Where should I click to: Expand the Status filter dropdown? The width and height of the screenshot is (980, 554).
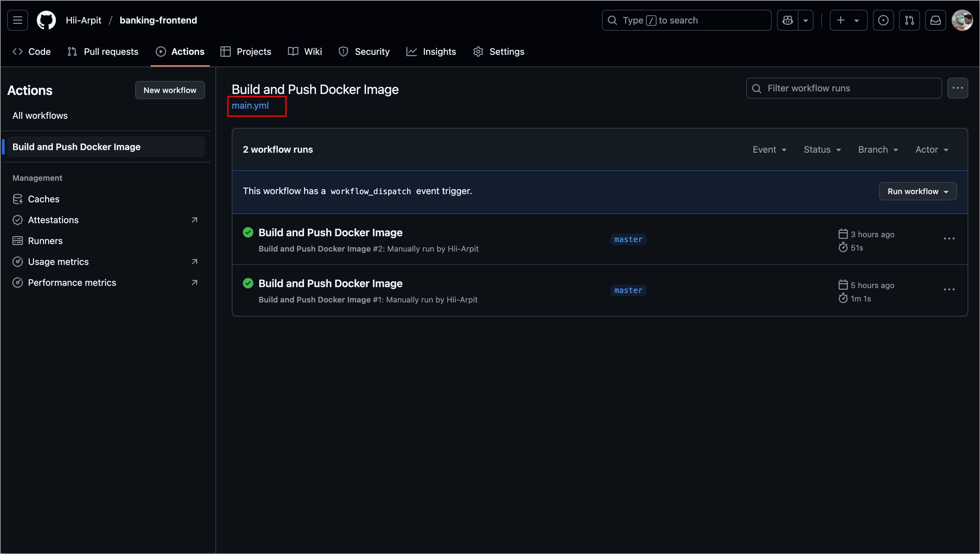[x=822, y=149]
